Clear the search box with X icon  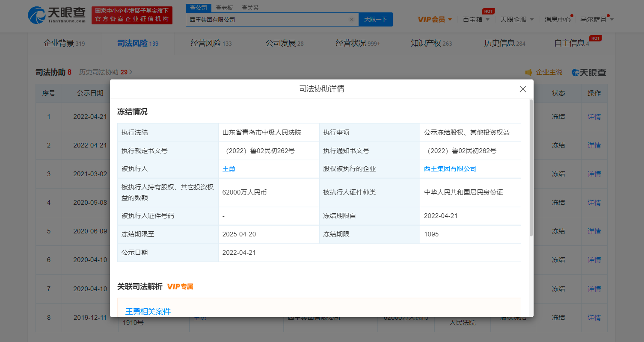(x=352, y=20)
